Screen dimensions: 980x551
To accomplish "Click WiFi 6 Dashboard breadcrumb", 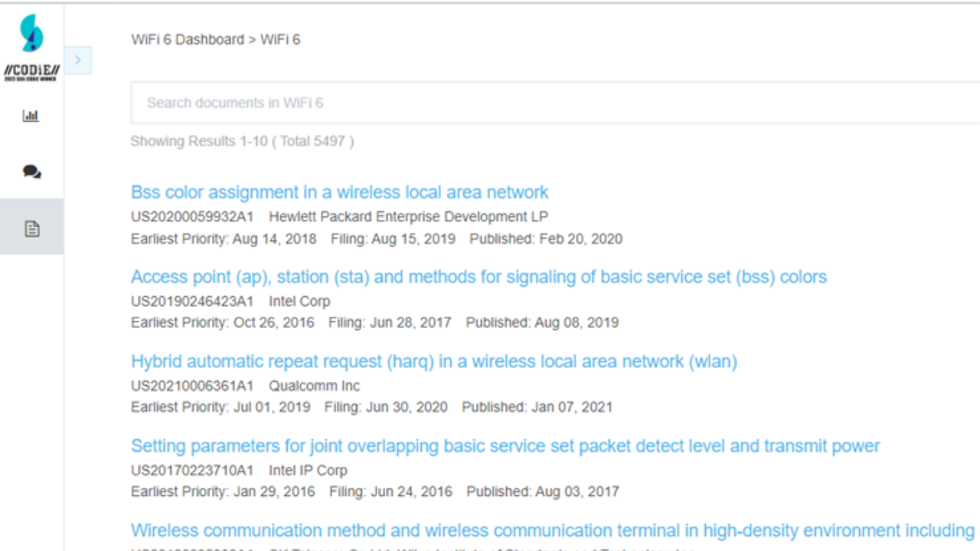I will coord(188,39).
